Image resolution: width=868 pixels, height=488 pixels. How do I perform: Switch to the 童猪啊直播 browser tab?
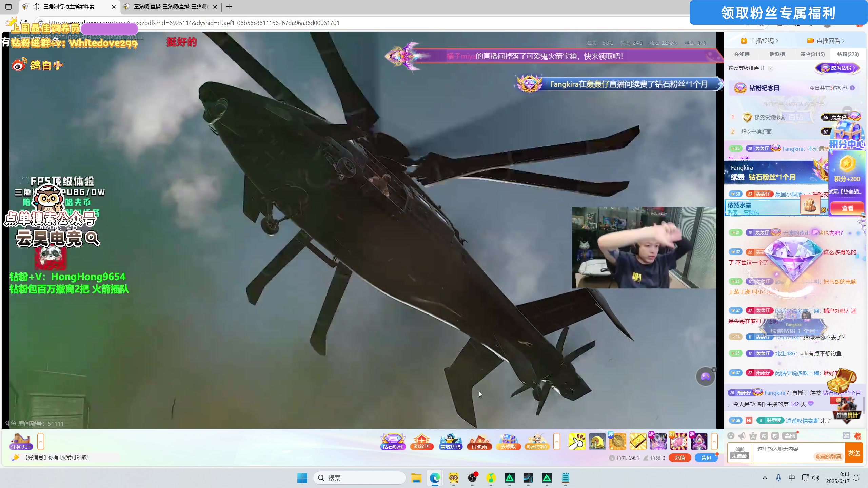(171, 7)
